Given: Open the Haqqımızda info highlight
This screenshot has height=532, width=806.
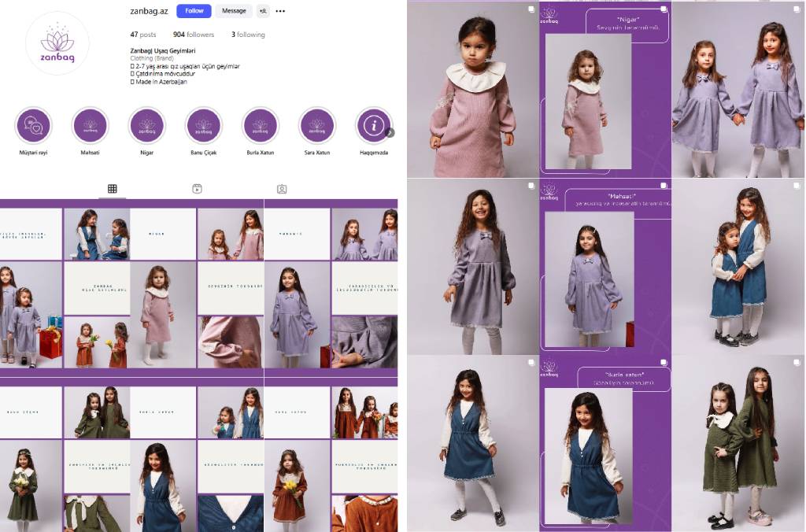Looking at the screenshot, I should click(373, 126).
